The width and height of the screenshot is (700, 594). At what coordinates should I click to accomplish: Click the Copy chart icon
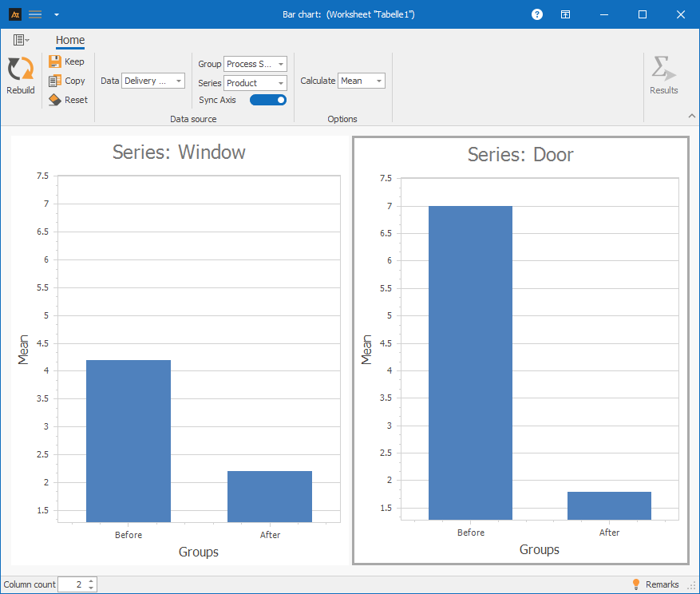point(55,81)
